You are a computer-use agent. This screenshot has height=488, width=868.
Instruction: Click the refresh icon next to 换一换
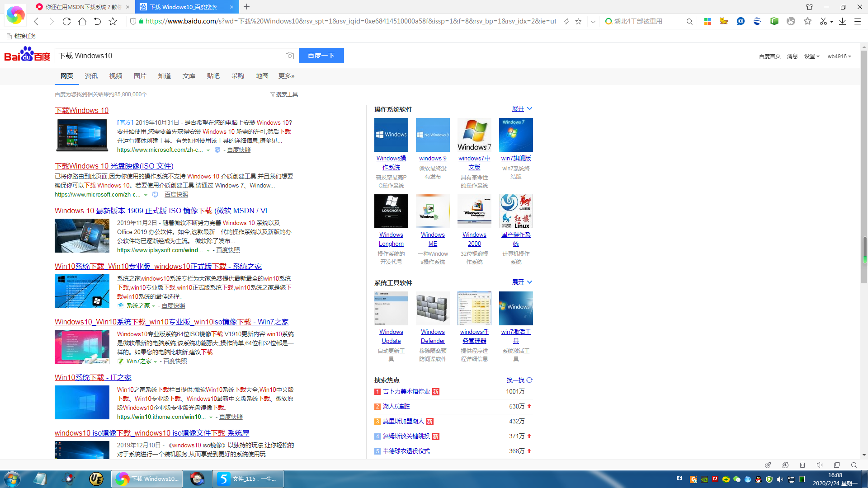529,380
